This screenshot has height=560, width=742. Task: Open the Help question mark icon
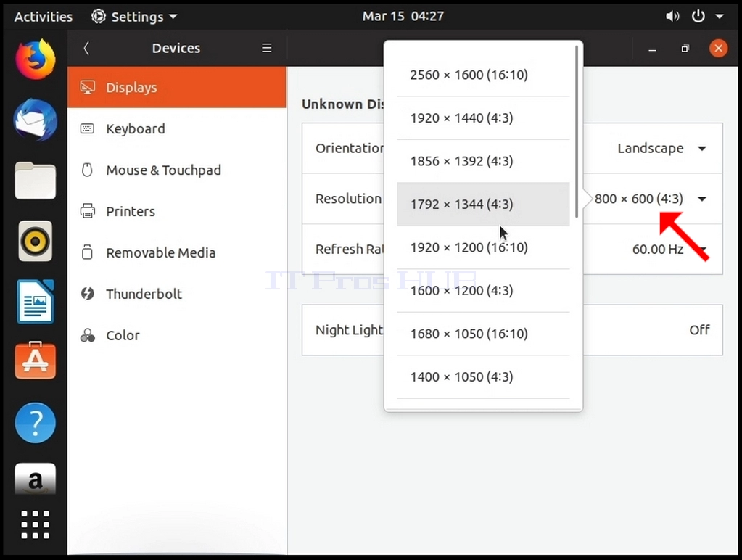point(36,423)
